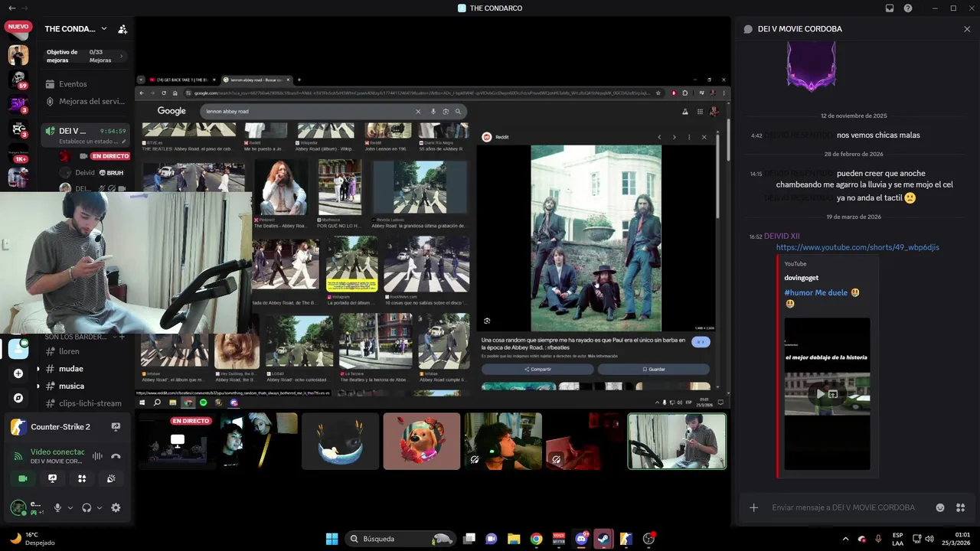This screenshot has width=980, height=551.
Task: Open Windows Start menu
Action: (x=332, y=539)
